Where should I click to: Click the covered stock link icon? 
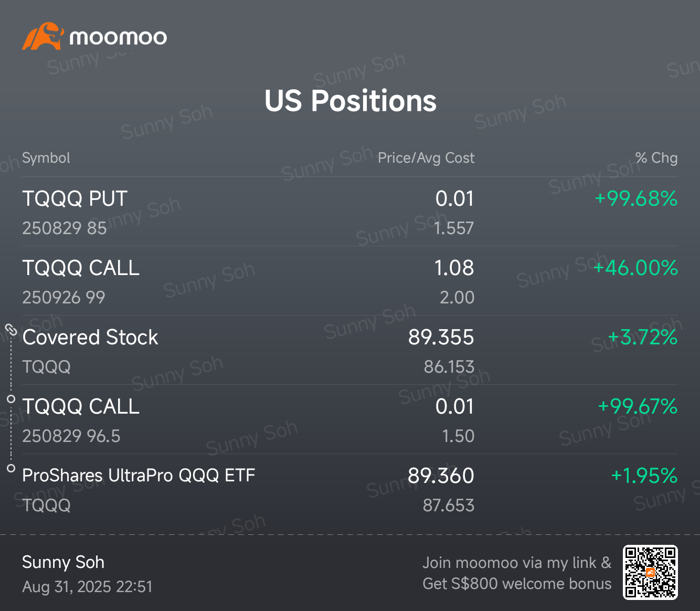[x=11, y=330]
